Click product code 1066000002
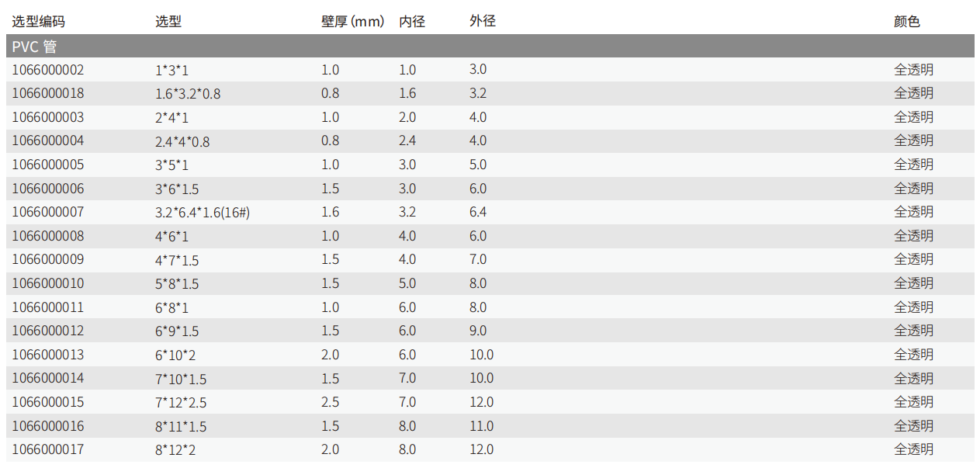The width and height of the screenshot is (980, 468). click(47, 70)
